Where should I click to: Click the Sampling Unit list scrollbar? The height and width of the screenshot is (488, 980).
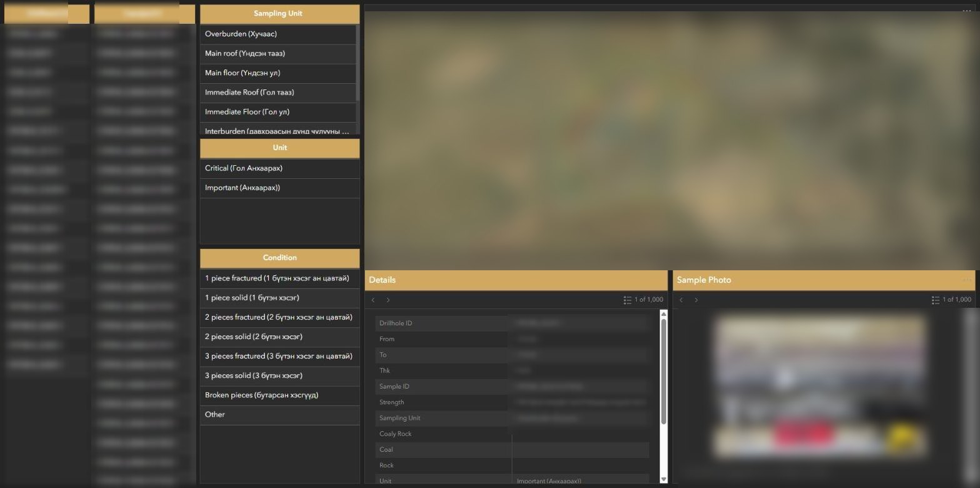click(x=357, y=63)
